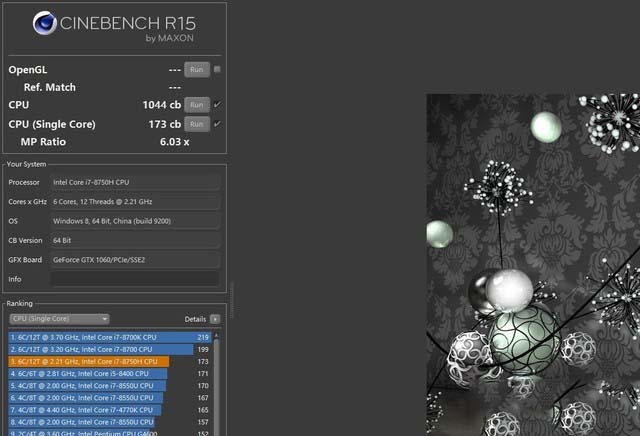
Task: Select highlighted i7-8750H ranking row
Action: tap(110, 361)
